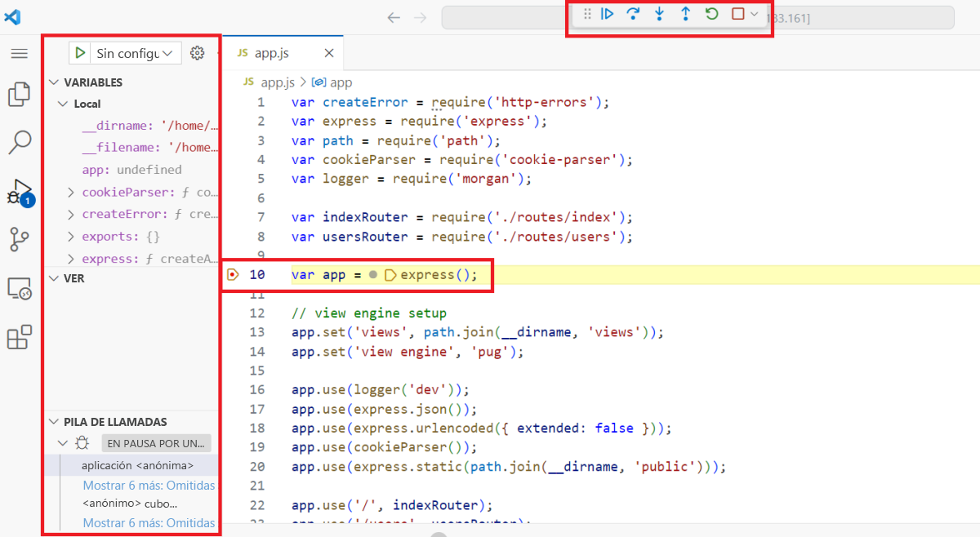The width and height of the screenshot is (980, 537).
Task: Collapse the PILA DE LLAMADAS section
Action: (x=55, y=422)
